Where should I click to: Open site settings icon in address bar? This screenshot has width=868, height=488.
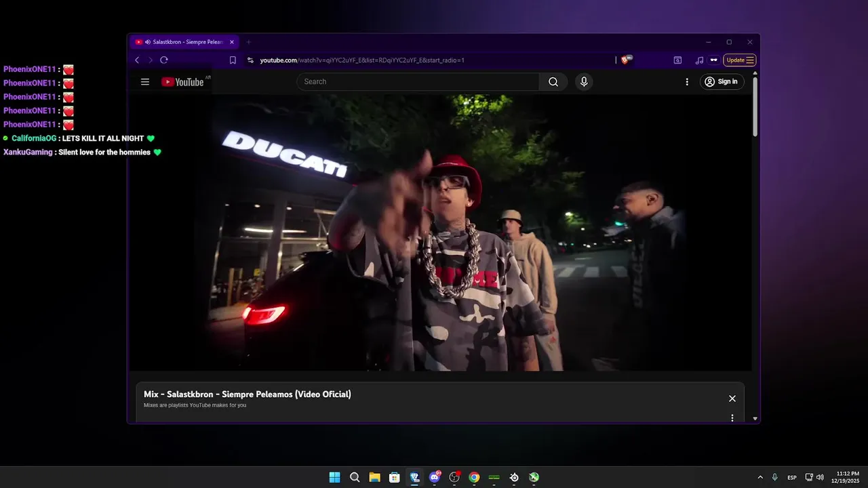[250, 60]
